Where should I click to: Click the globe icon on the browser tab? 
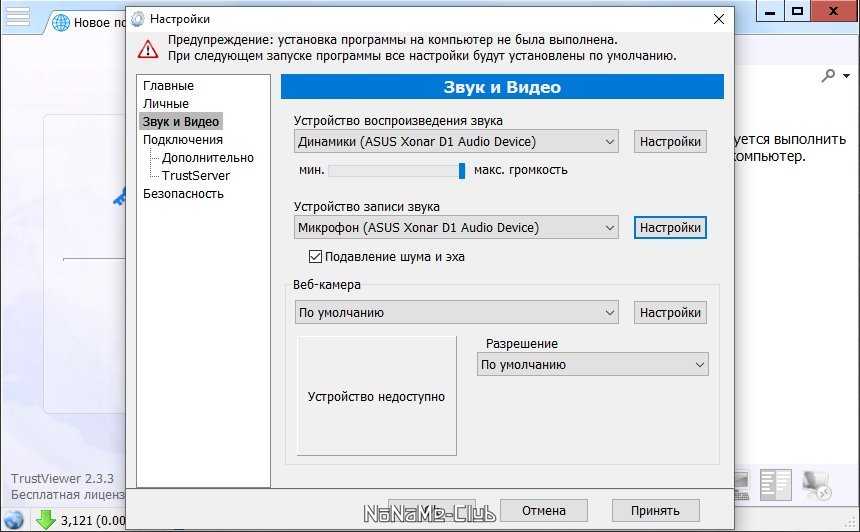61,22
